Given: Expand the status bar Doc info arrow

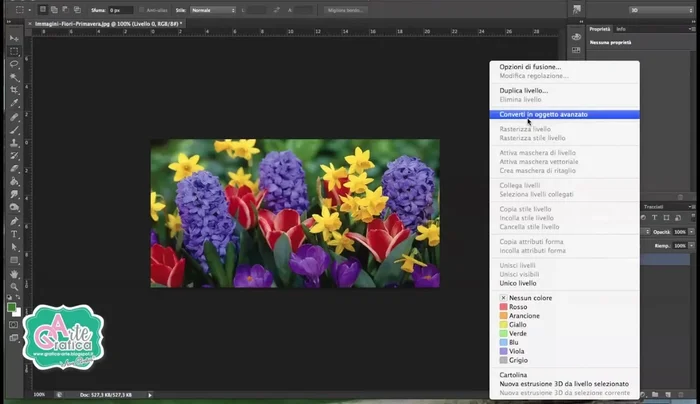Looking at the screenshot, I should [149, 395].
